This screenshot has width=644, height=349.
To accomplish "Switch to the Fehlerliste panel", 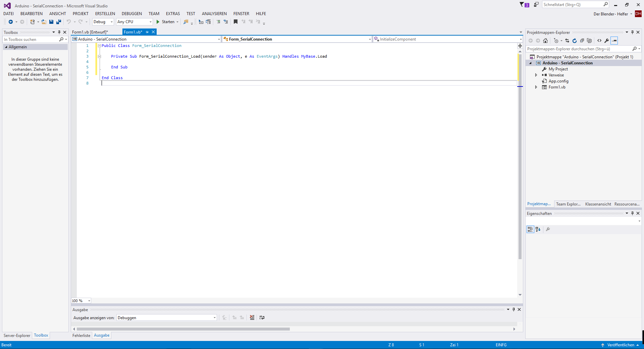I will point(81,335).
